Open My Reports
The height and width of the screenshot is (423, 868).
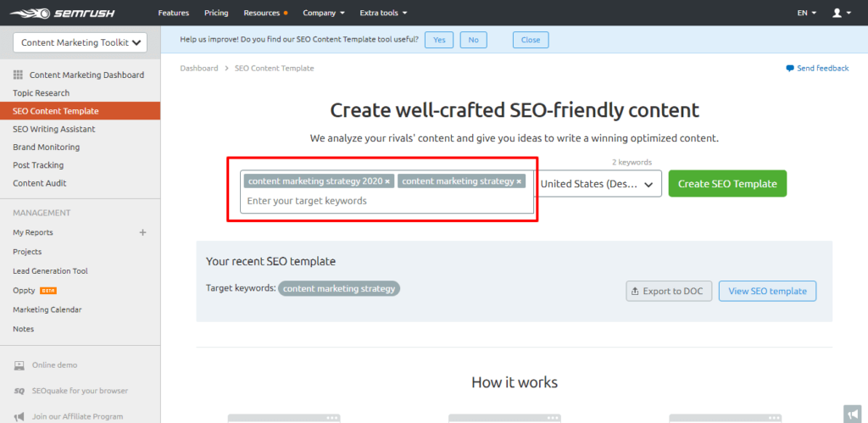[33, 232]
